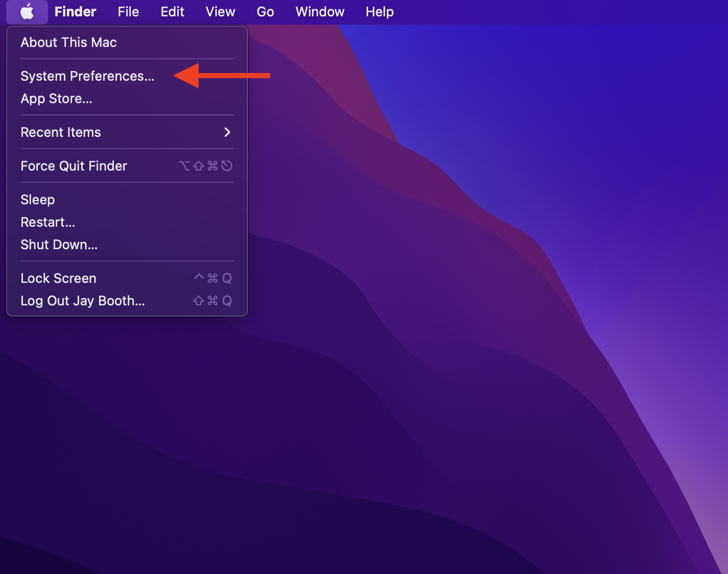Activate Lock Screen
This screenshot has width=728, height=574.
58,278
